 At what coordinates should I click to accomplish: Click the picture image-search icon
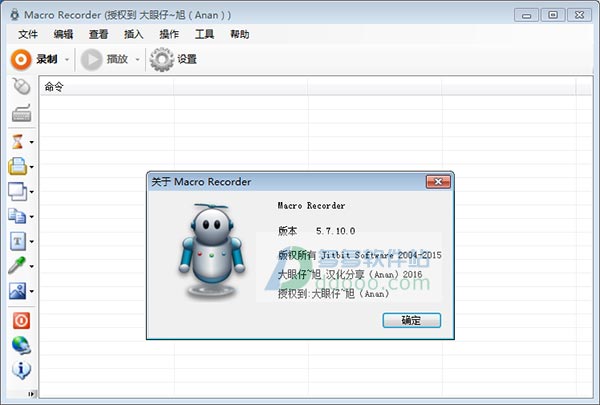tap(17, 291)
